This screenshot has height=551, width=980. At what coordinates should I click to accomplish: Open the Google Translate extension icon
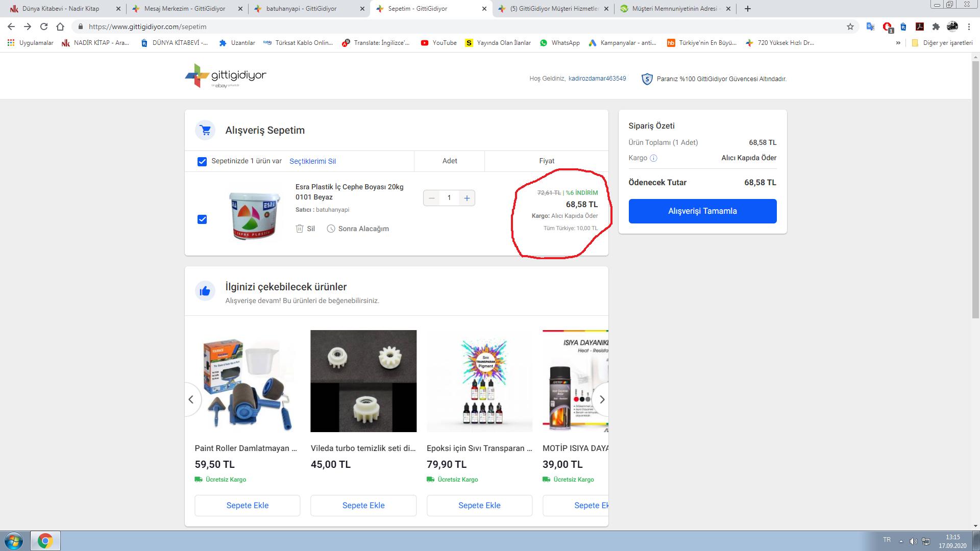871,27
